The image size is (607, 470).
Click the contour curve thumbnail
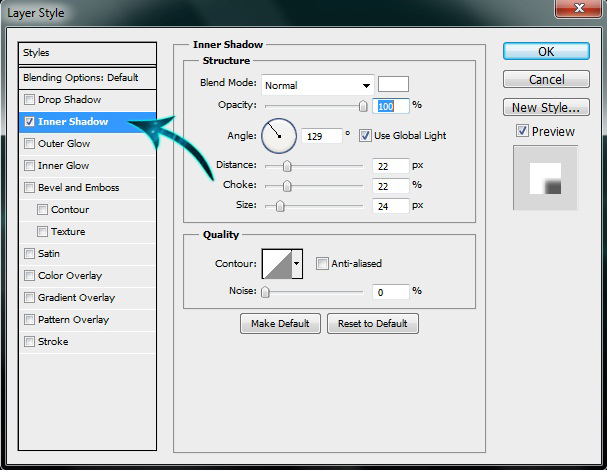[275, 264]
